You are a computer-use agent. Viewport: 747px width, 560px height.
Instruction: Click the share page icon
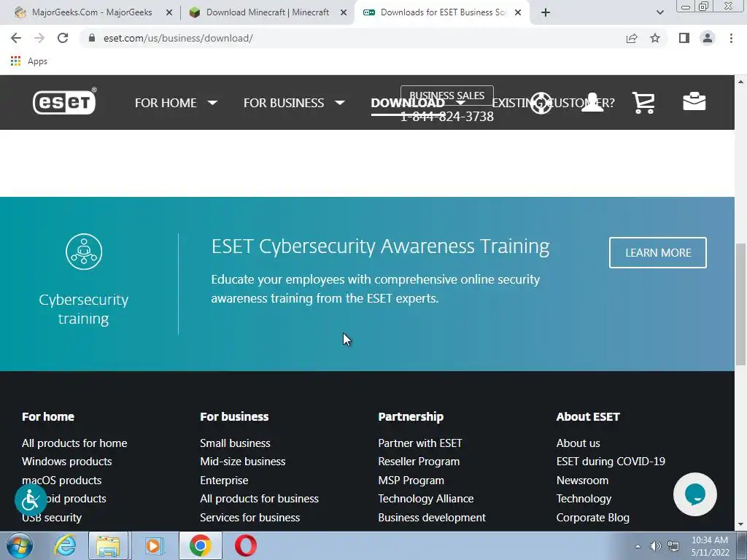click(632, 38)
